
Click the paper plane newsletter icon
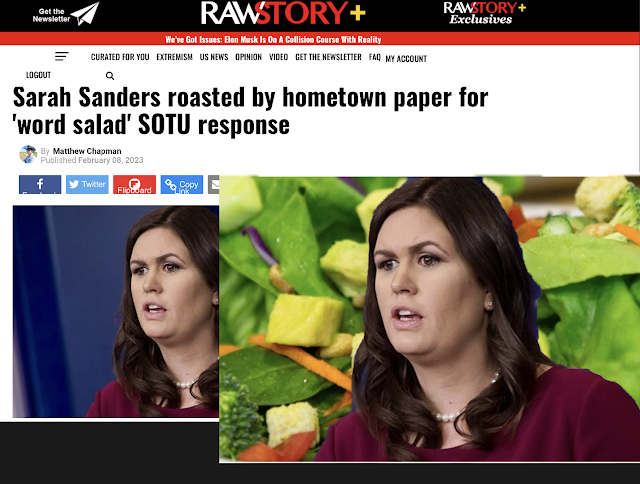point(85,14)
